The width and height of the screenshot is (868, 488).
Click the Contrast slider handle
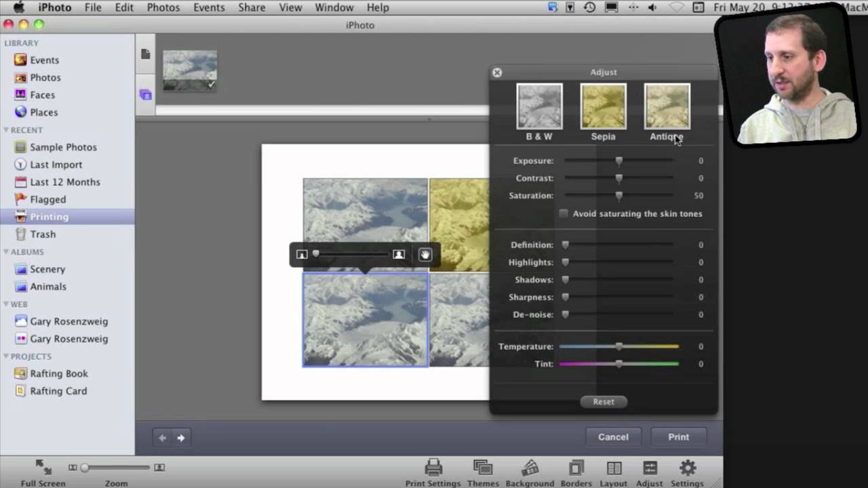pyautogui.click(x=619, y=178)
